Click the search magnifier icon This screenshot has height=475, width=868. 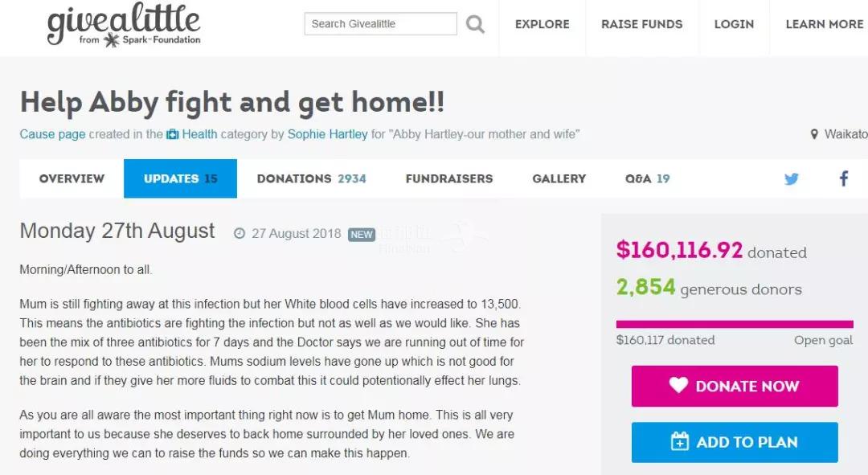[x=475, y=25]
